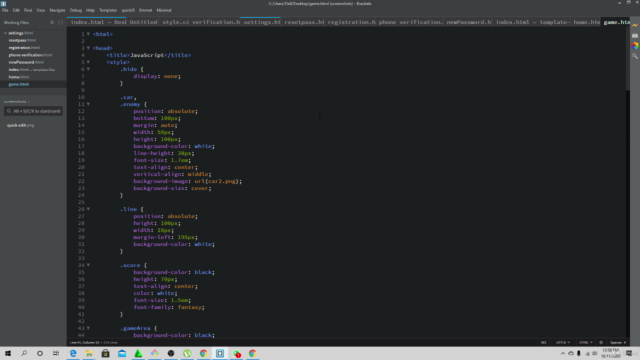Launch Edge browser from taskbar
The height and width of the screenshot is (360, 640).
[x=73, y=353]
